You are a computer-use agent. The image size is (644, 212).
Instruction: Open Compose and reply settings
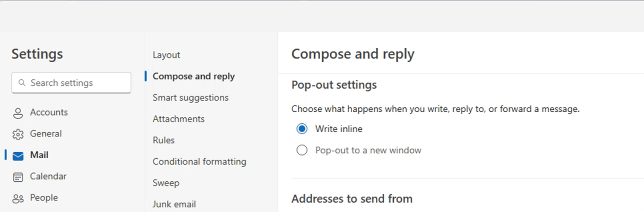tap(194, 76)
